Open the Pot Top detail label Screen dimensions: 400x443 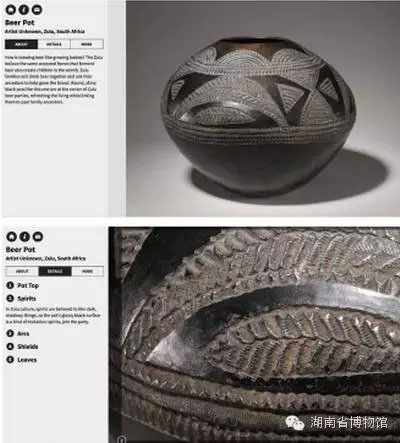click(28, 285)
